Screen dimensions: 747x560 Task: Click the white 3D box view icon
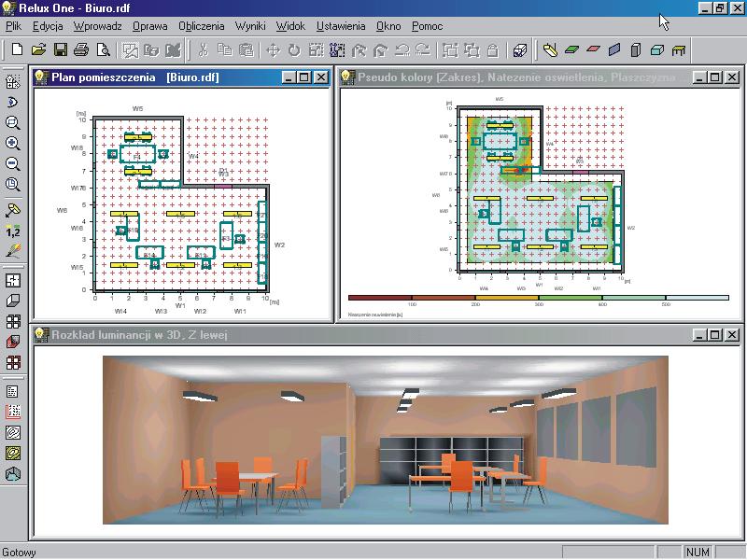tap(13, 301)
